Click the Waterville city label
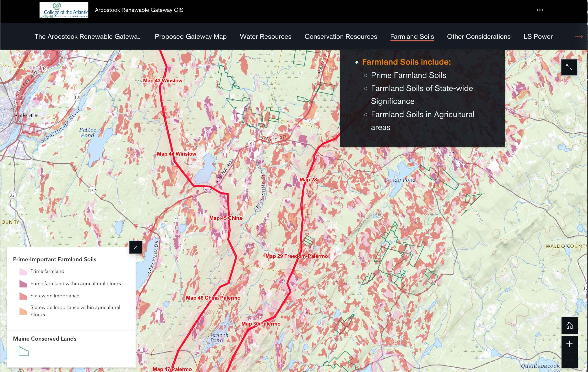Viewport: 588px width, 372px height. pos(26,115)
